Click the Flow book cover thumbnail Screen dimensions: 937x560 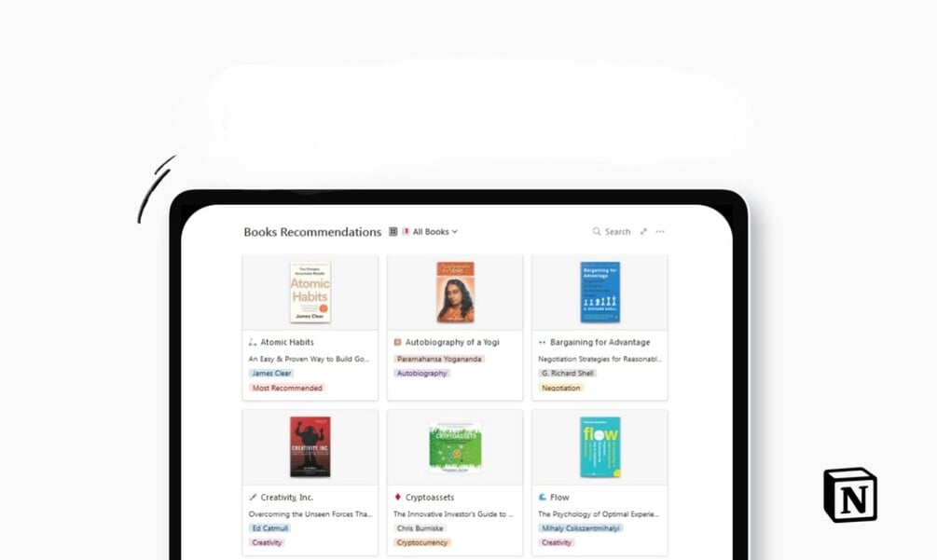click(x=600, y=447)
